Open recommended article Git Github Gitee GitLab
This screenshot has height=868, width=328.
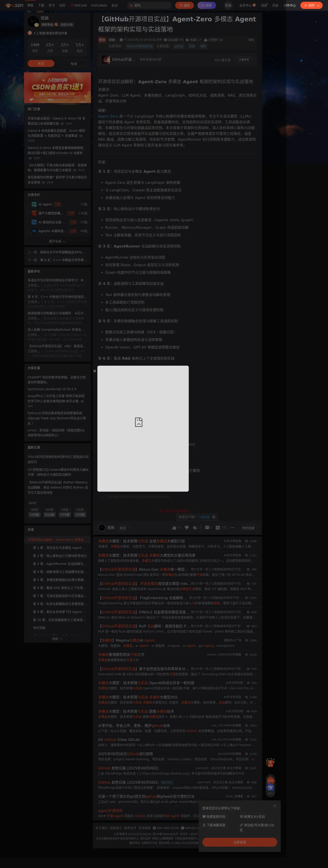tap(119, 740)
